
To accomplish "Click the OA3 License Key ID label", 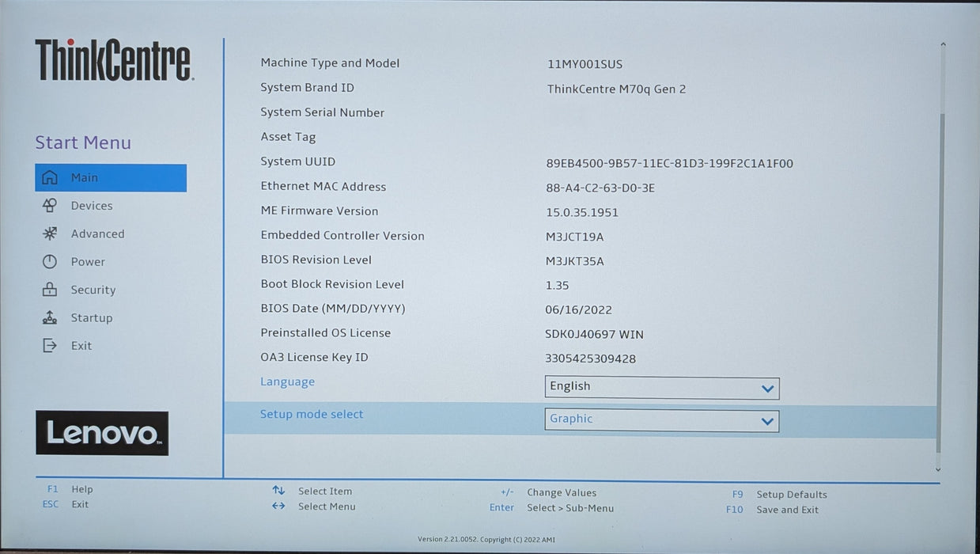I will pyautogui.click(x=314, y=357).
